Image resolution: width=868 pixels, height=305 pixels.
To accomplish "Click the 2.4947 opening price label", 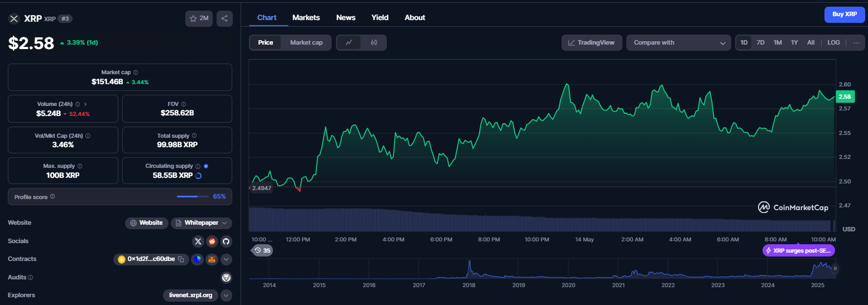I will tap(261, 188).
